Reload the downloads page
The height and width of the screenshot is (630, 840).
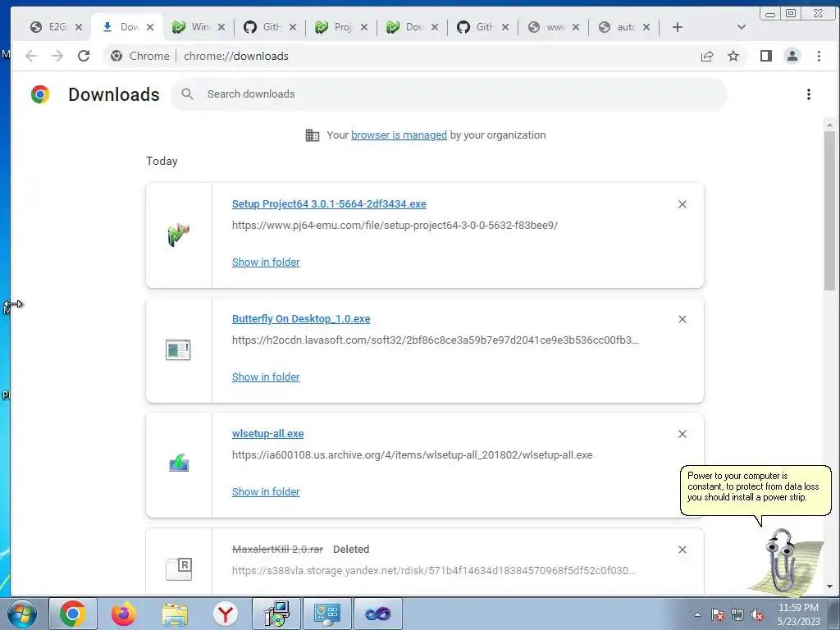coord(84,56)
